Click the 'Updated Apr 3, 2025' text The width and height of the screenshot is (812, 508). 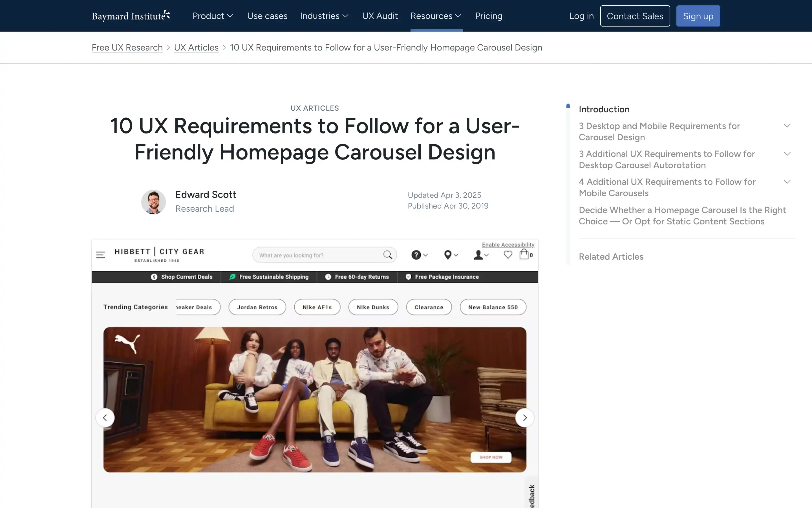444,195
